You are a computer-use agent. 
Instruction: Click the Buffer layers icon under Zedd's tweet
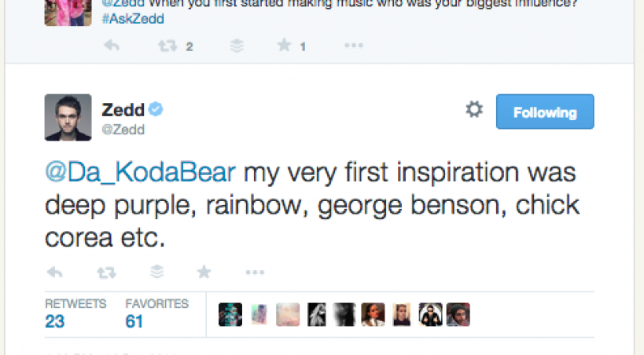(156, 273)
